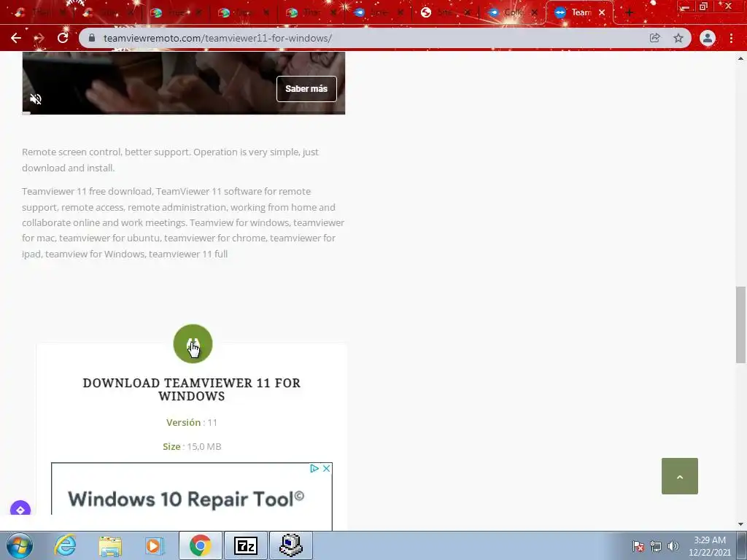Open the AdChoices info icon
747x560 pixels.
pos(314,469)
